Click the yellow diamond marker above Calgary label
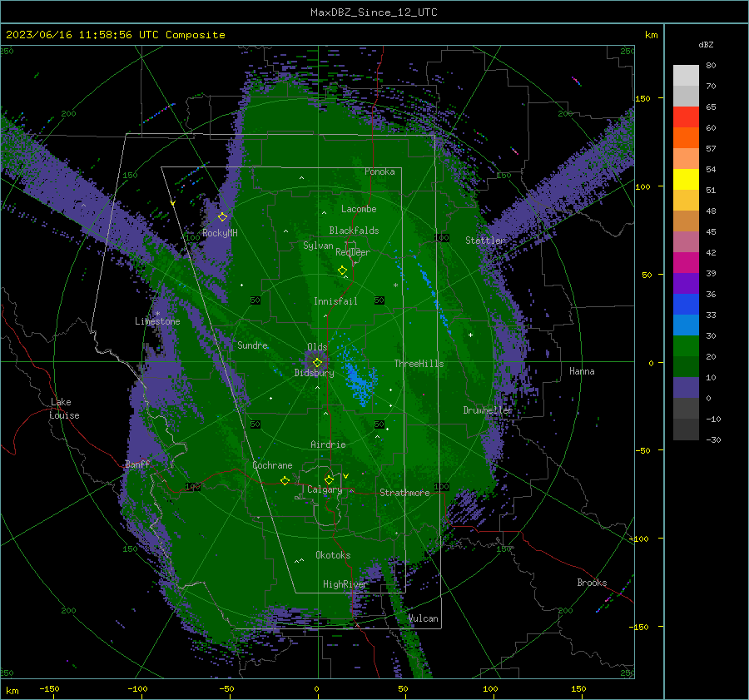This screenshot has width=749, height=700. 329,479
